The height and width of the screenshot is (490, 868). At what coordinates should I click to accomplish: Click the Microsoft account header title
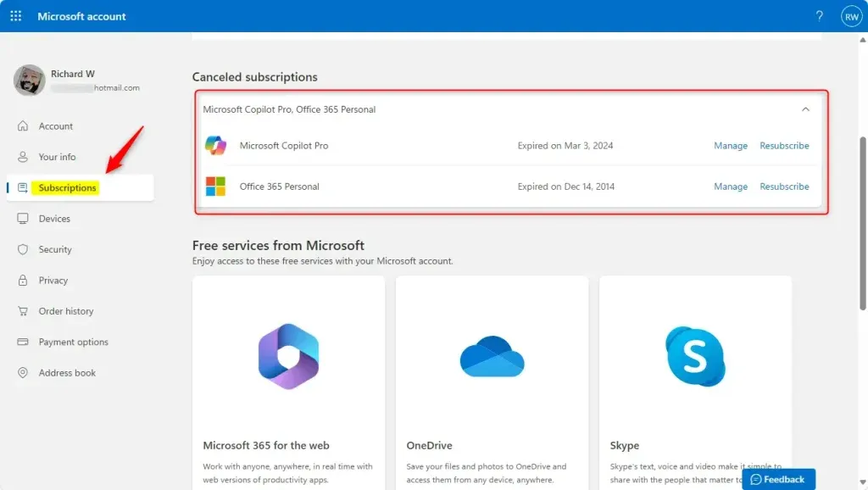pos(81,16)
